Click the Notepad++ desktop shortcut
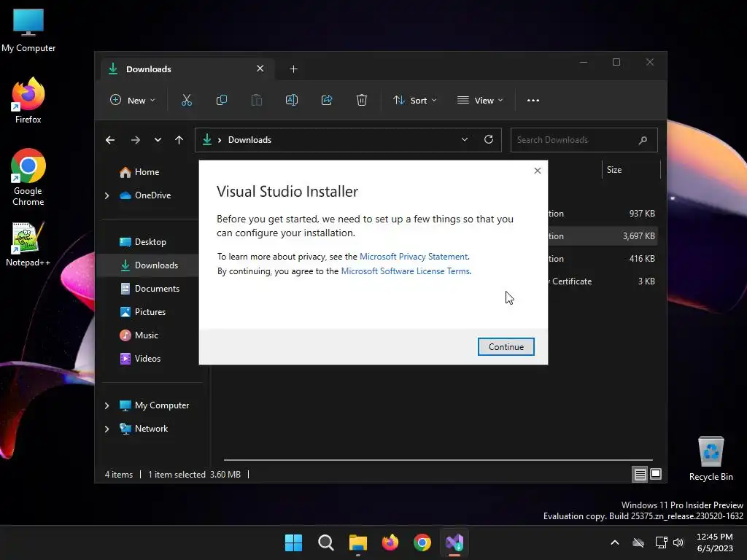Image resolution: width=747 pixels, height=560 pixels. 28,244
